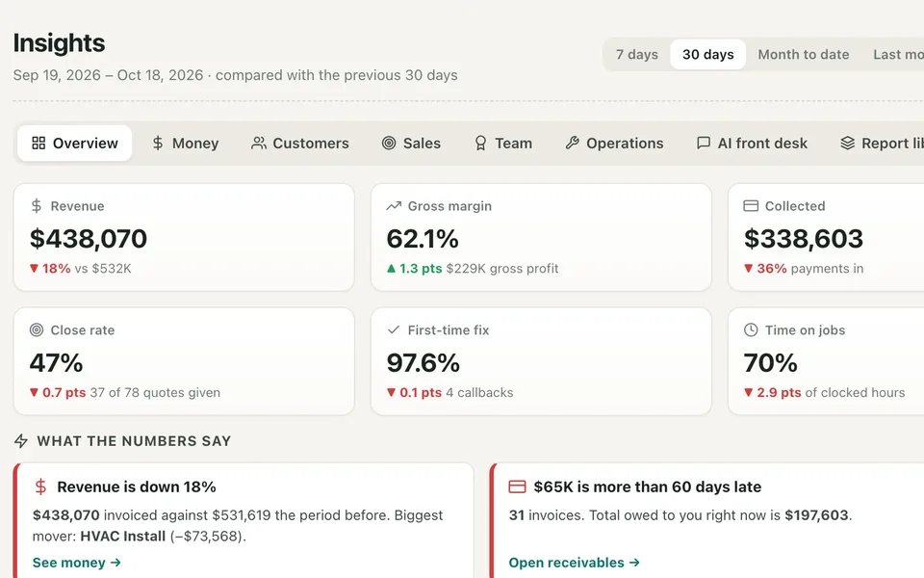Click the '4 callbacks' text
The height and width of the screenshot is (578, 924).
(479, 393)
